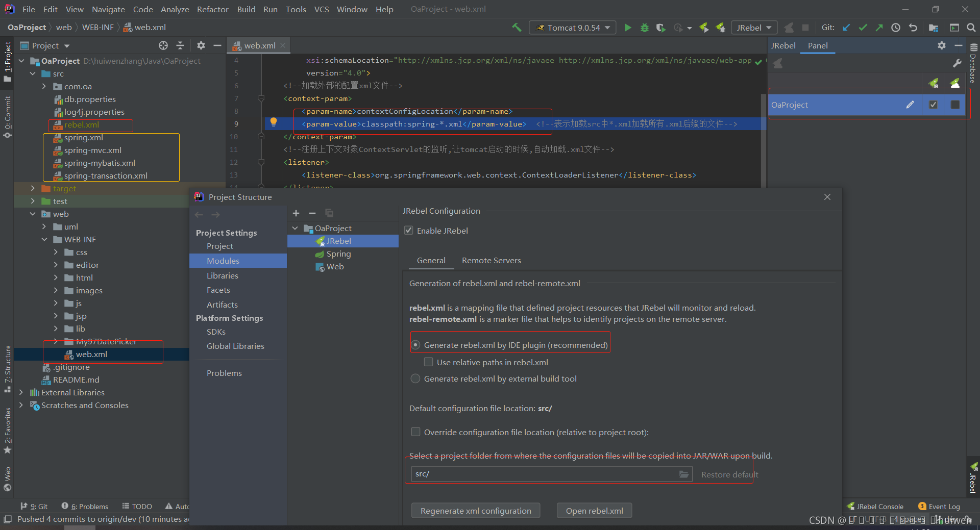Image resolution: width=980 pixels, height=530 pixels.
Task: Expand the target folder
Action: pos(33,188)
